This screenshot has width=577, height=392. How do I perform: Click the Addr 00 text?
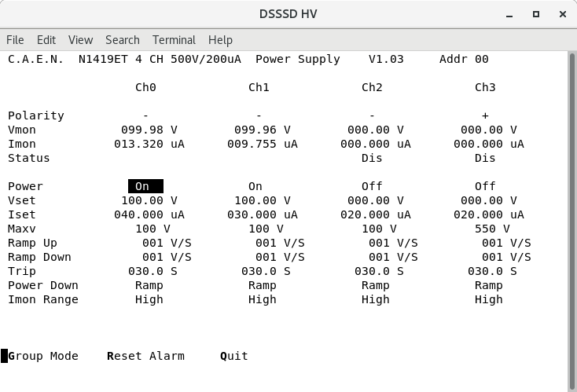464,59
